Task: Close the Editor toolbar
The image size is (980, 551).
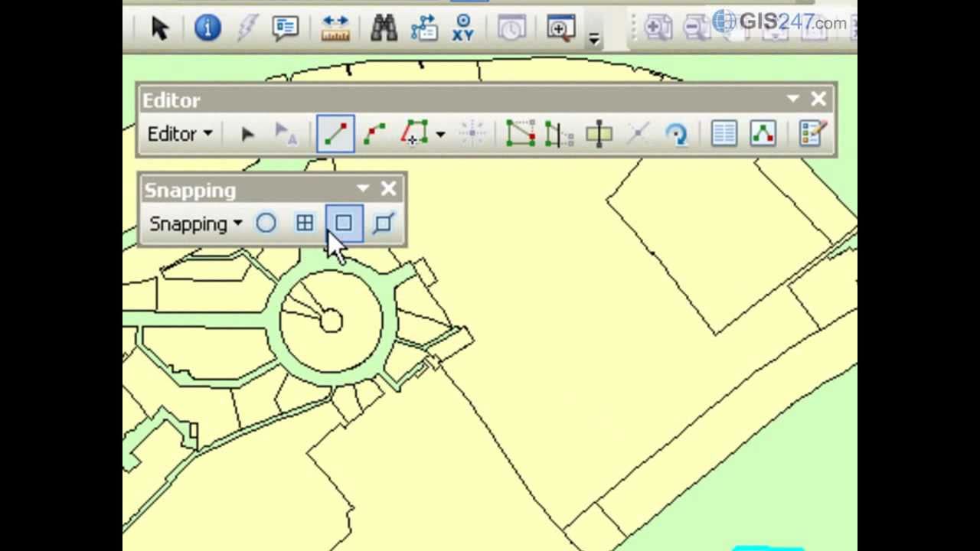Action: [x=818, y=99]
